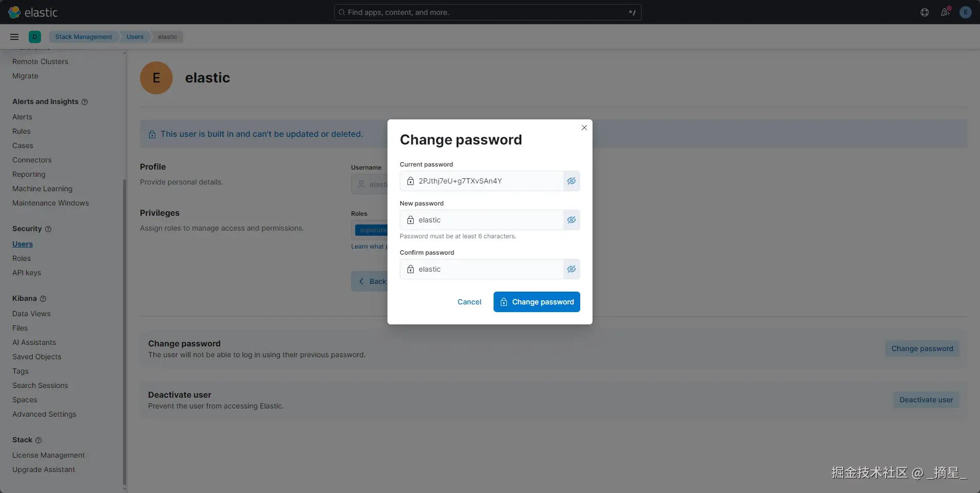Click the Security section help icon
This screenshot has height=493, width=980.
pos(48,229)
